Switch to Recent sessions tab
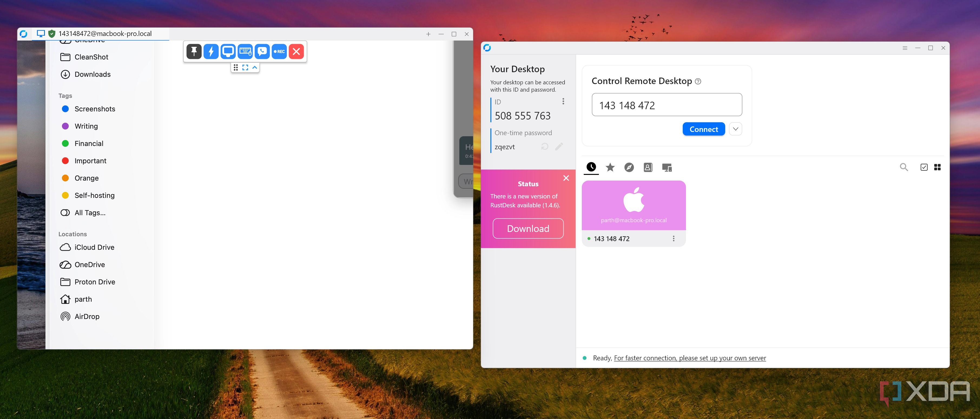This screenshot has width=980, height=419. (x=591, y=167)
